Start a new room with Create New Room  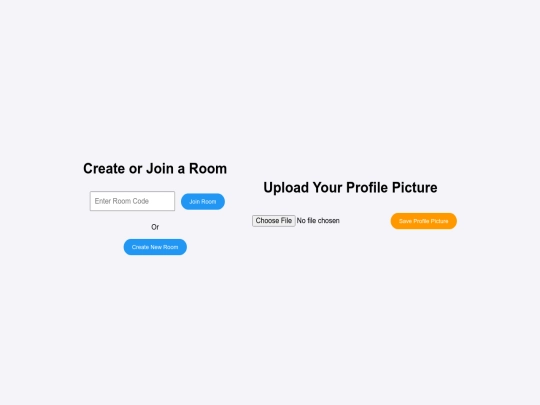(155, 247)
